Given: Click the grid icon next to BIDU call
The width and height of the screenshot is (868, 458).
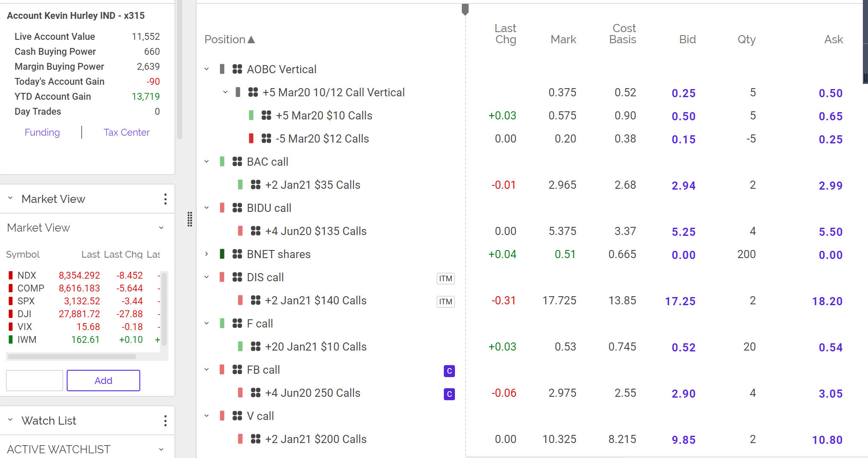Looking at the screenshot, I should [x=237, y=208].
